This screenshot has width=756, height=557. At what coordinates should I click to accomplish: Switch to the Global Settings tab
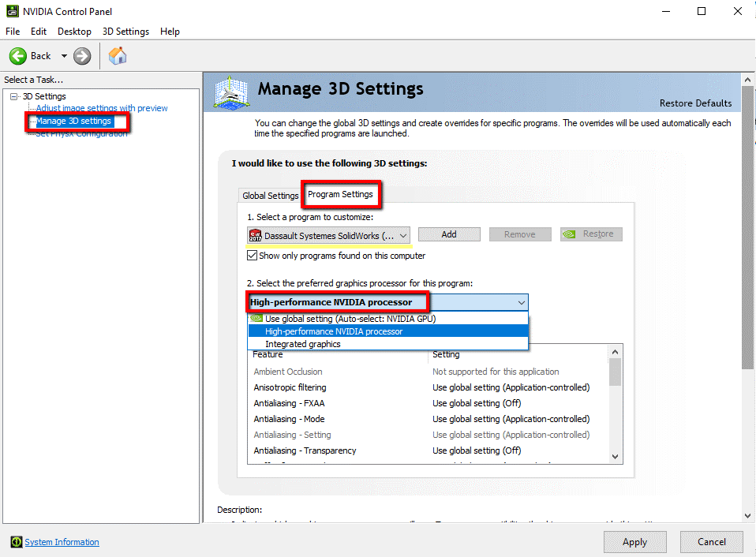pyautogui.click(x=270, y=196)
